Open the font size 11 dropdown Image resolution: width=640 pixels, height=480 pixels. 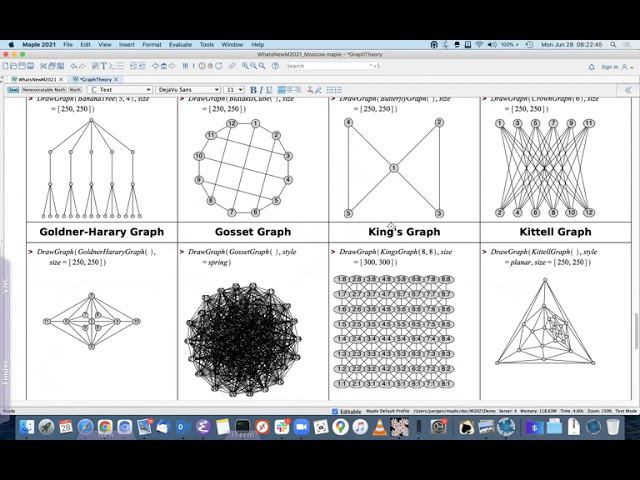234,90
